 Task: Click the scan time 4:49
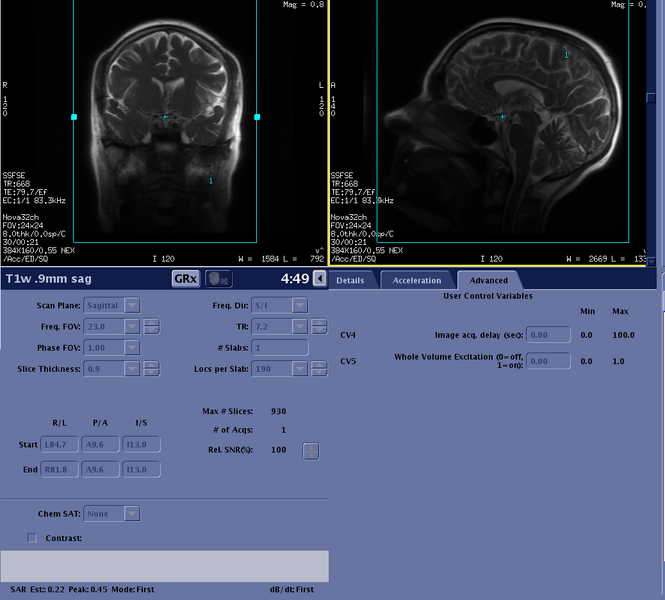point(295,279)
